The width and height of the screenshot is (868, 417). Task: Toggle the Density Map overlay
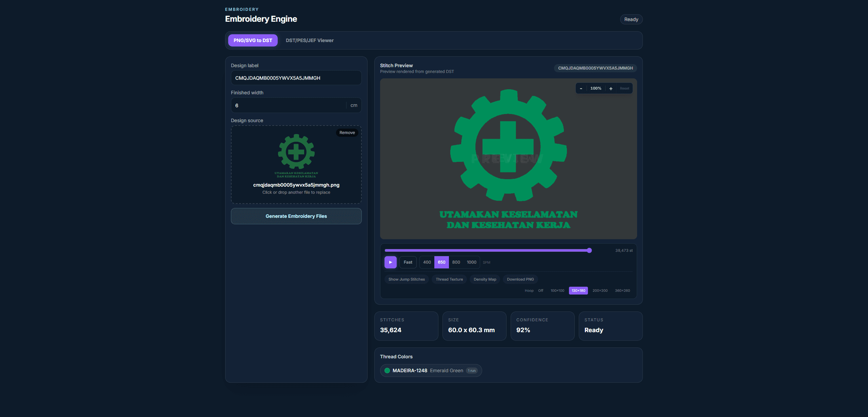pos(485,279)
